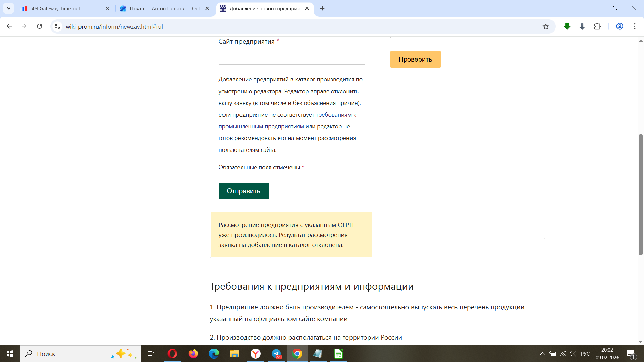Show hidden system tray icons
Image resolution: width=644 pixels, height=362 pixels.
(542, 354)
